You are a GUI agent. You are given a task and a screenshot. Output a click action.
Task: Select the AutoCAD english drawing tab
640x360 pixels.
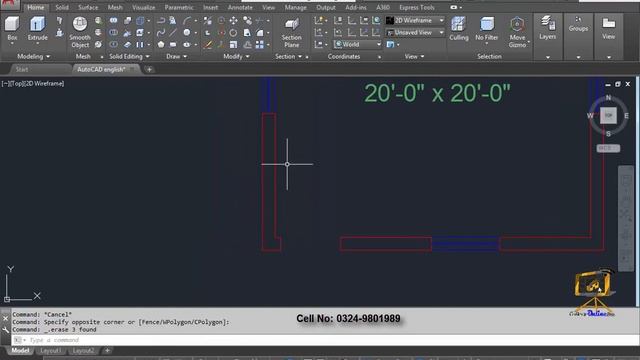click(x=101, y=69)
